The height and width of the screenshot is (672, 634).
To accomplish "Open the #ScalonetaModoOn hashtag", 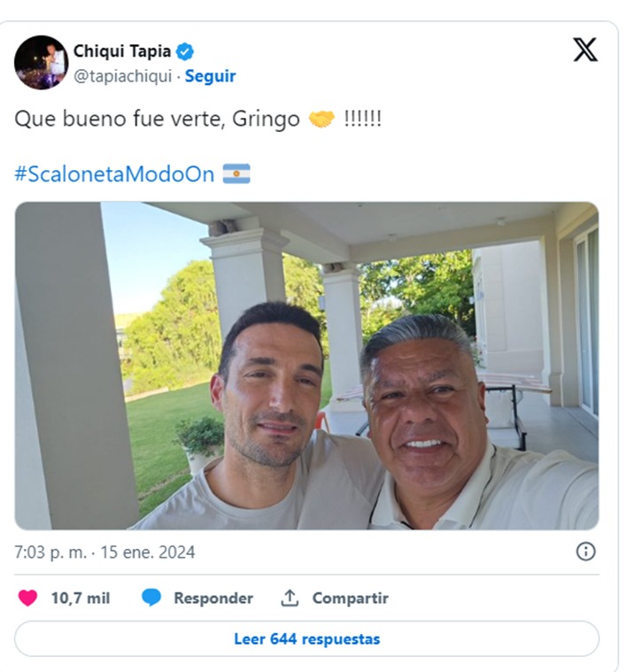I will point(114,174).
